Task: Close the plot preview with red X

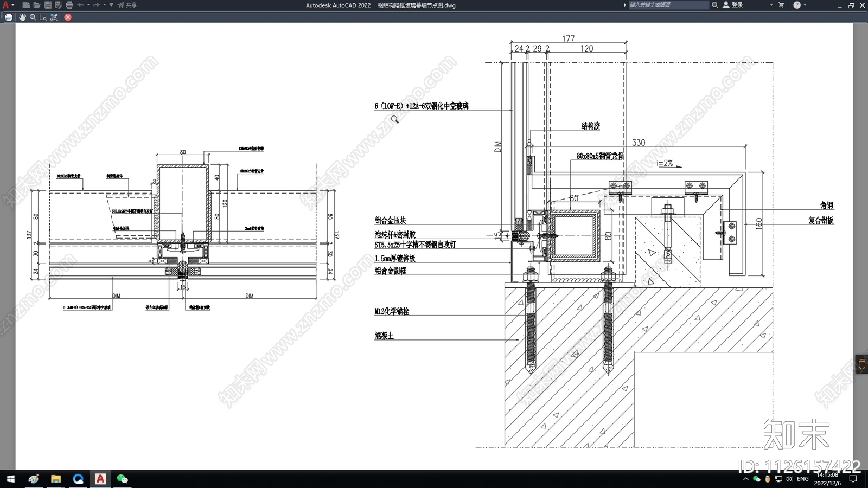Action: pos(68,17)
